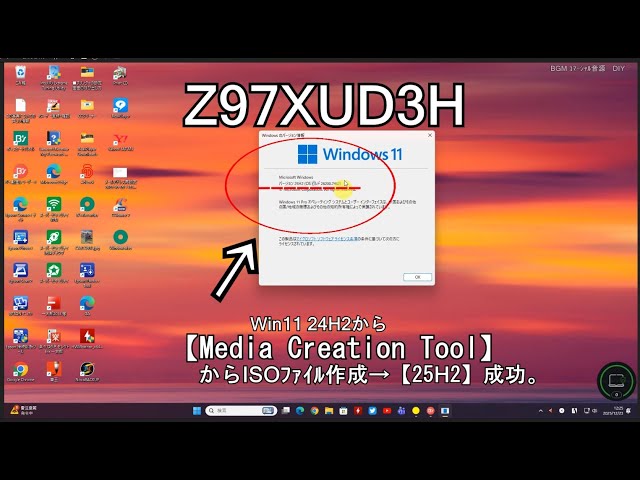
Task: Open the desktop shortcut labeled Microsoft Edge
Action: pyautogui.click(x=53, y=174)
